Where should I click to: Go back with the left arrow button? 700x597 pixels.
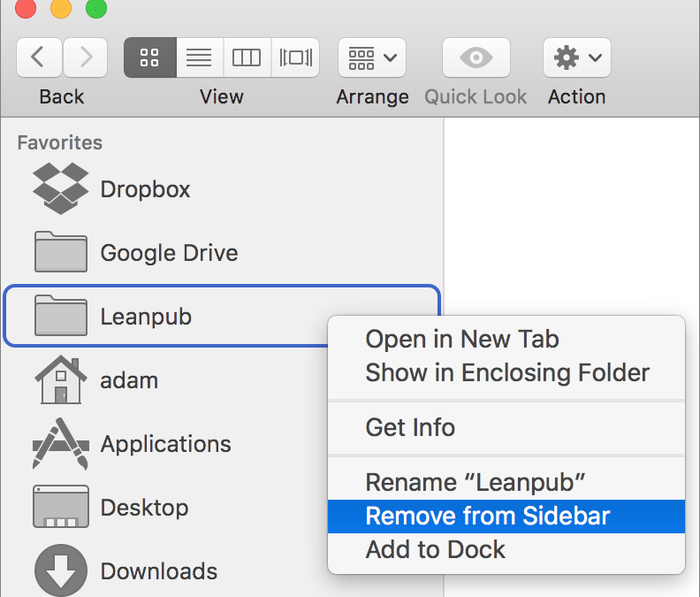pos(39,57)
